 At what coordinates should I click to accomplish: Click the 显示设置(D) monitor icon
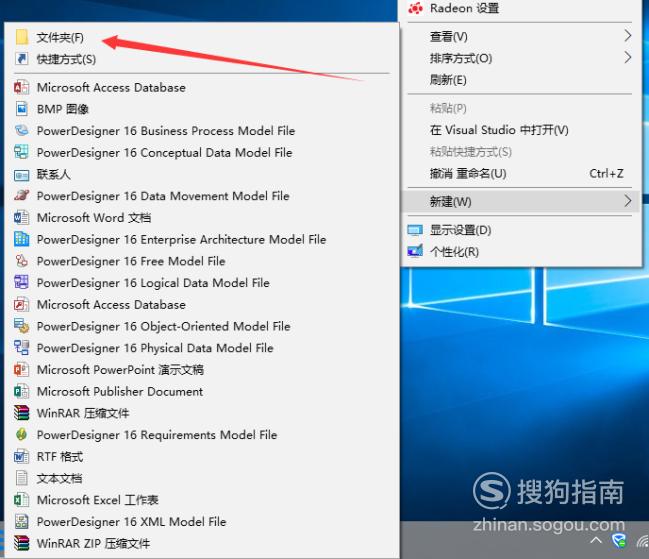[415, 230]
